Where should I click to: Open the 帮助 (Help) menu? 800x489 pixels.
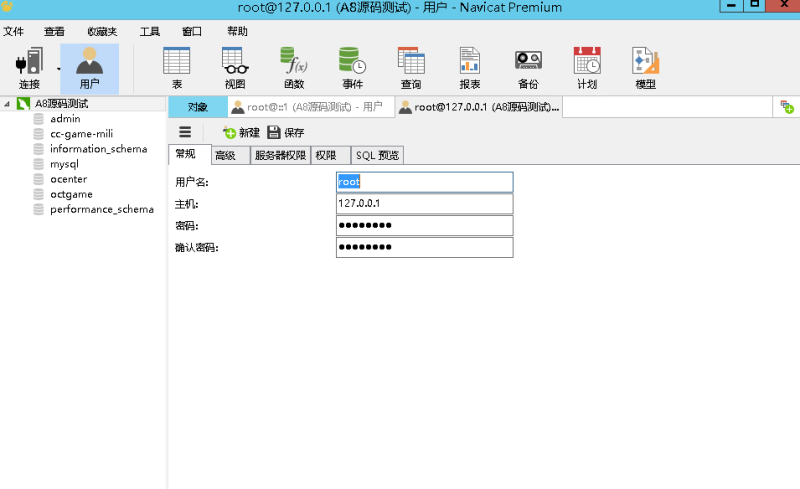click(237, 32)
